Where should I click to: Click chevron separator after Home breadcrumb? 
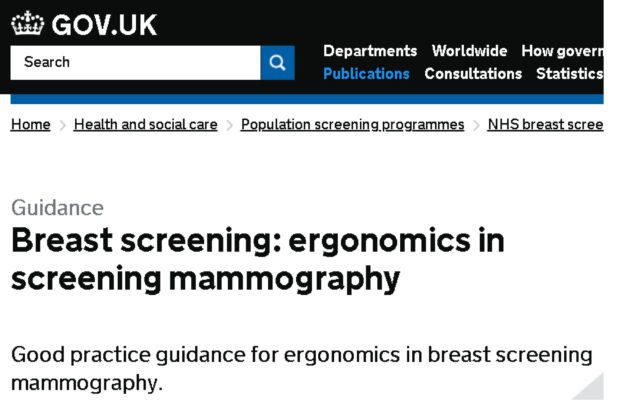pos(62,125)
